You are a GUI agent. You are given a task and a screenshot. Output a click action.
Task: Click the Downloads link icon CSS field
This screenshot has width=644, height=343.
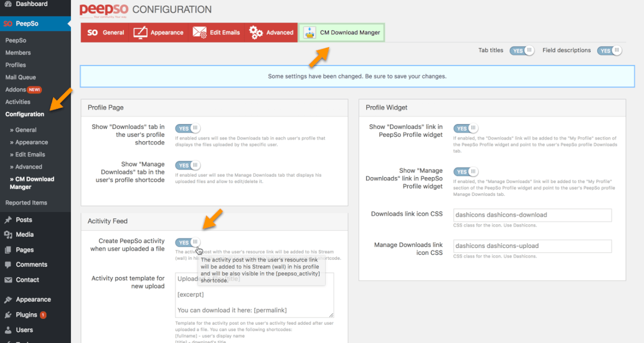(x=532, y=215)
